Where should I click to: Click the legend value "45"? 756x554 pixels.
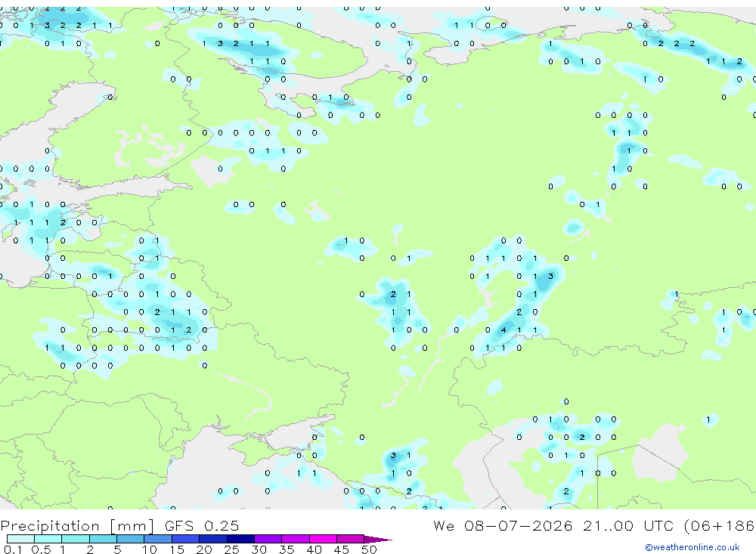point(342,549)
